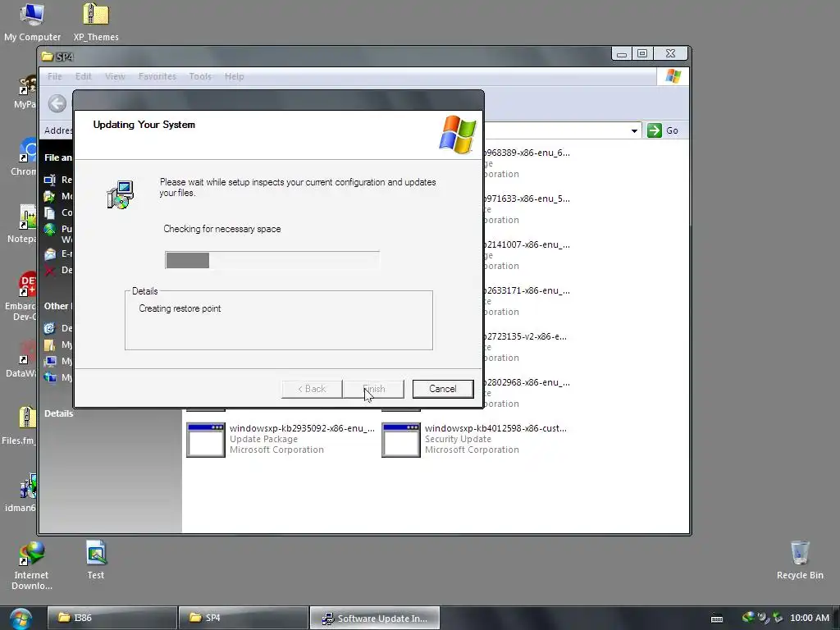
Task: Open the MyPaint desktop shortcut
Action: pos(28,84)
